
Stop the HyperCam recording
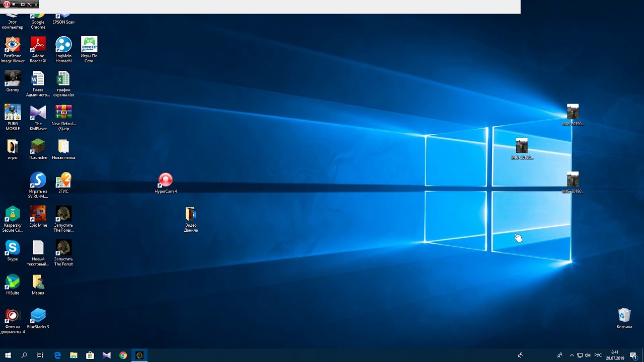coord(14,4)
